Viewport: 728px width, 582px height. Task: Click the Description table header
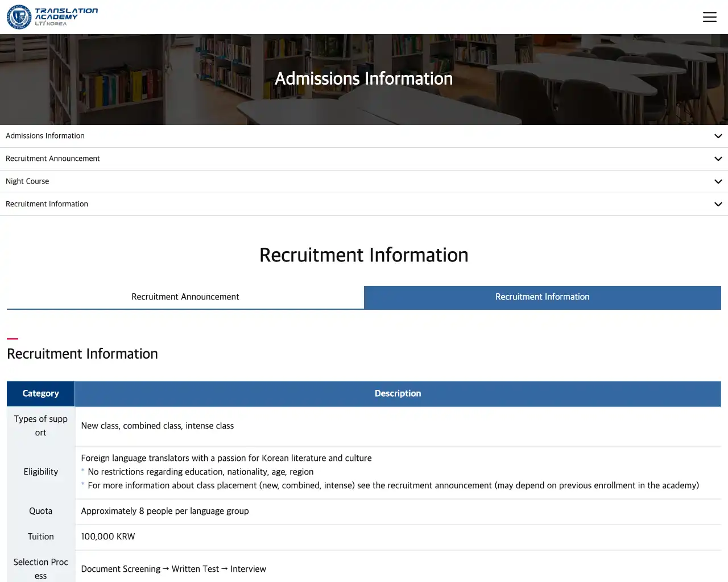pos(398,393)
